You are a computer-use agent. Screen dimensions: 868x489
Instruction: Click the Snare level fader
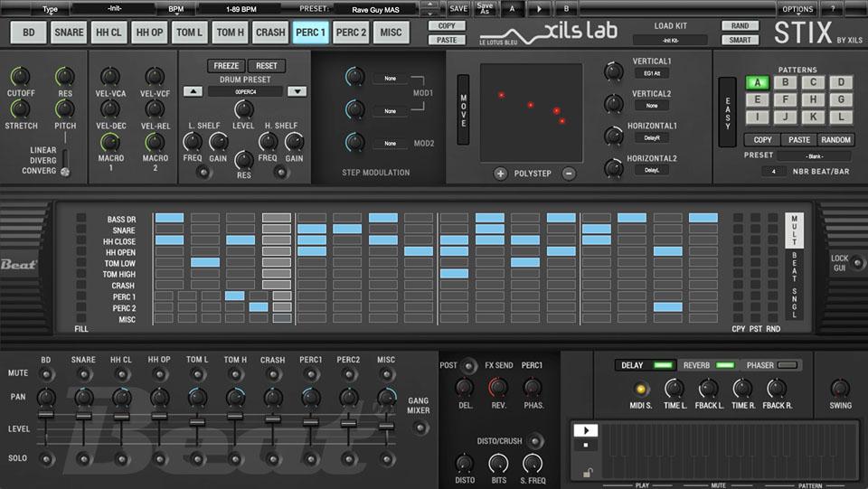[83, 416]
